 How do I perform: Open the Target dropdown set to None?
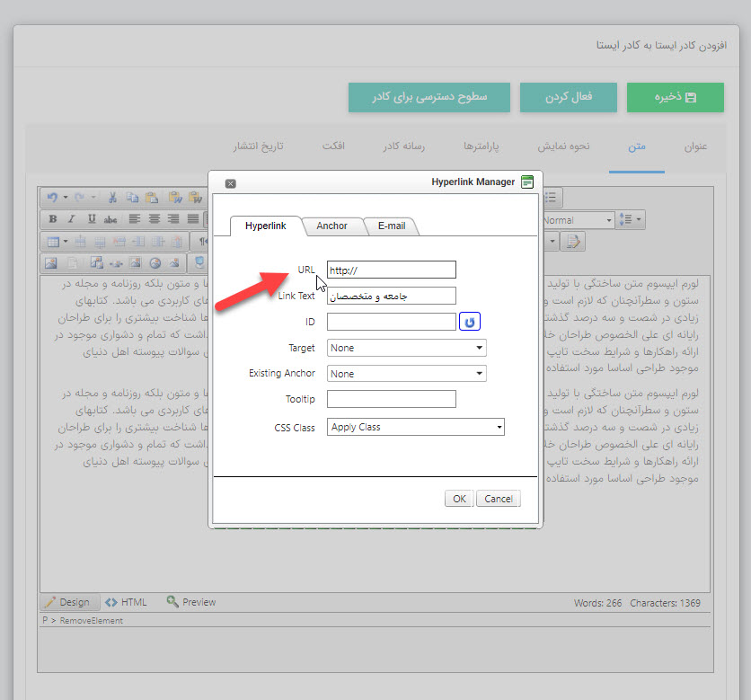[x=406, y=348]
